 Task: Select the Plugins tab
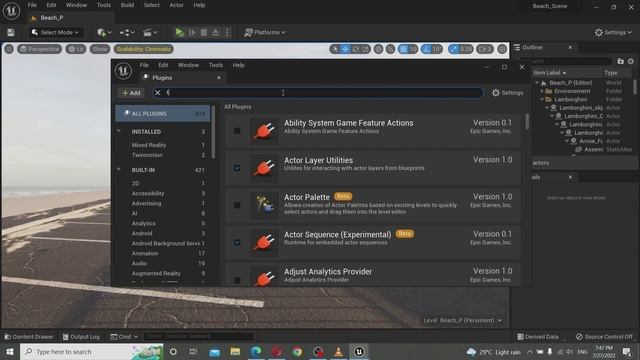tap(182, 77)
